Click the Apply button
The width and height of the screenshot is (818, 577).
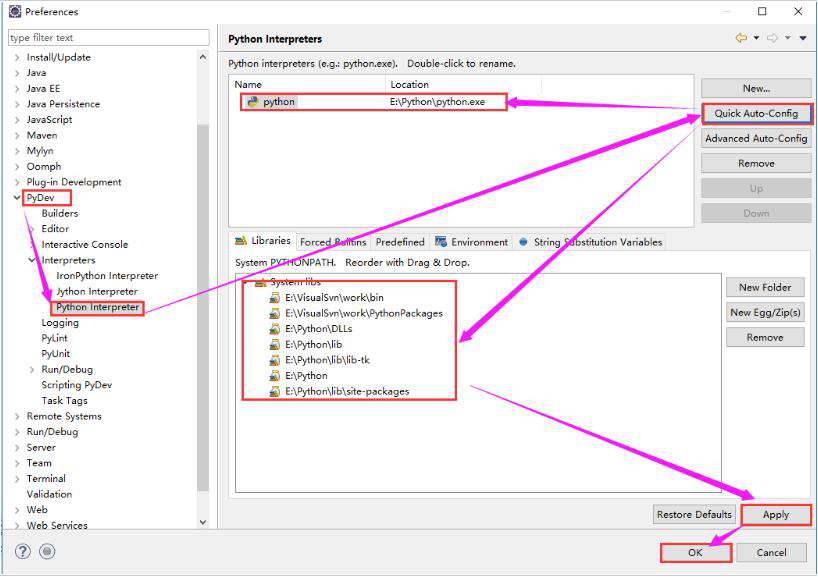click(x=776, y=514)
